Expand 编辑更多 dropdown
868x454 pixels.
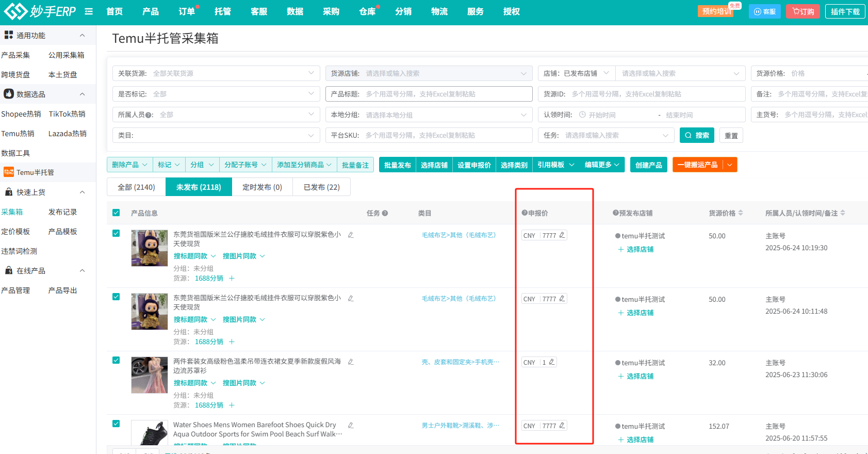coord(602,165)
